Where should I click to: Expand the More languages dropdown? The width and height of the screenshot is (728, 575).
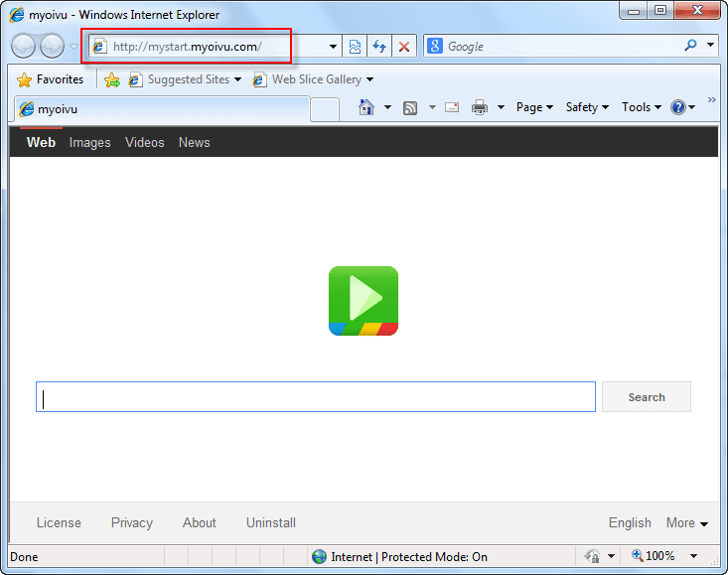[x=687, y=523]
